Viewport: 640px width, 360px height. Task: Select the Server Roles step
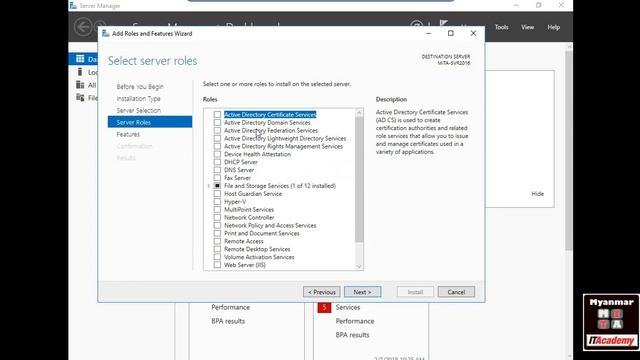click(x=150, y=122)
